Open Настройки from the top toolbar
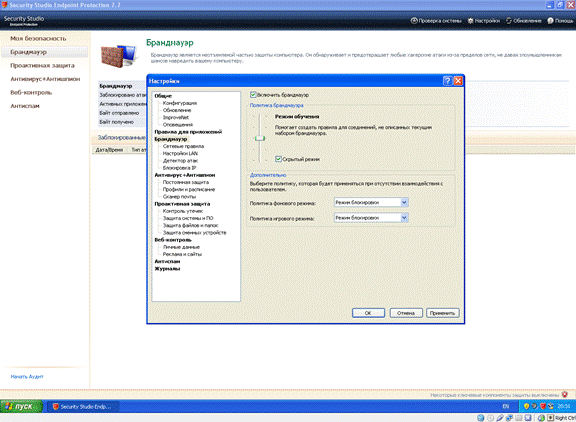The image size is (576, 422). point(483,21)
